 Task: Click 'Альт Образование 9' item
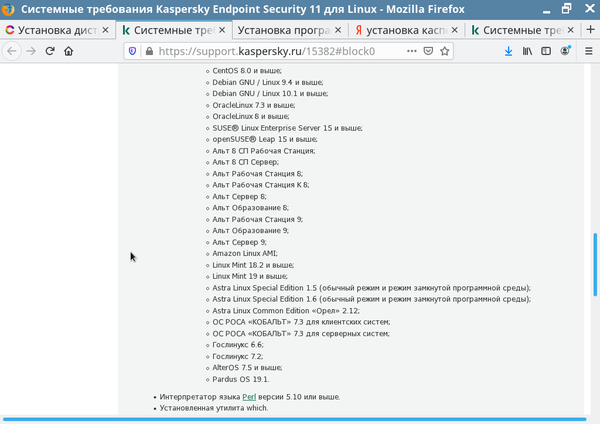pyautogui.click(x=251, y=231)
